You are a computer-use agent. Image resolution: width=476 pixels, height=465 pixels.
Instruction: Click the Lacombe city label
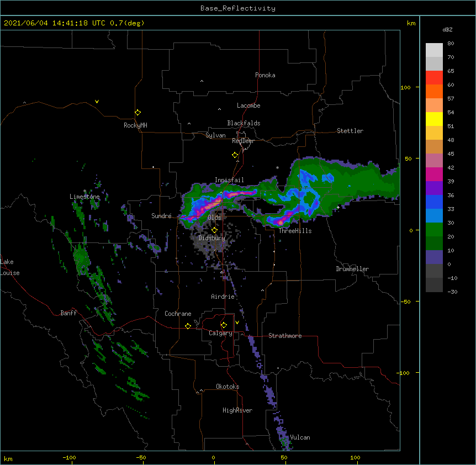248,105
